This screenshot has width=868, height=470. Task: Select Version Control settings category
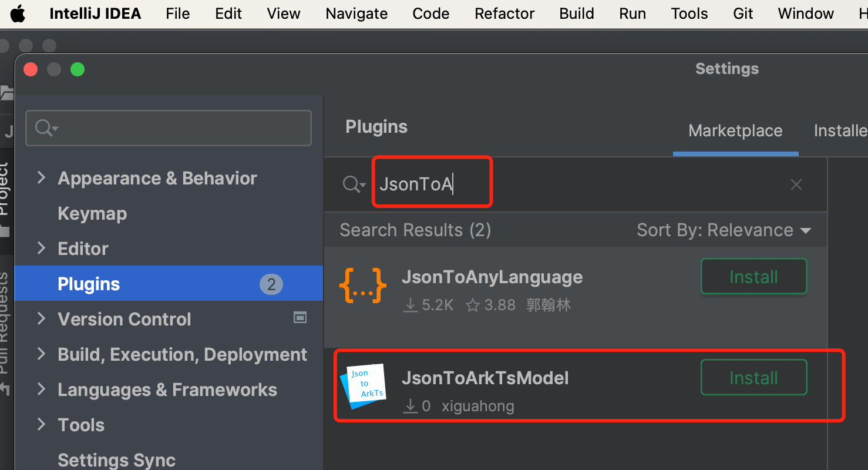125,320
